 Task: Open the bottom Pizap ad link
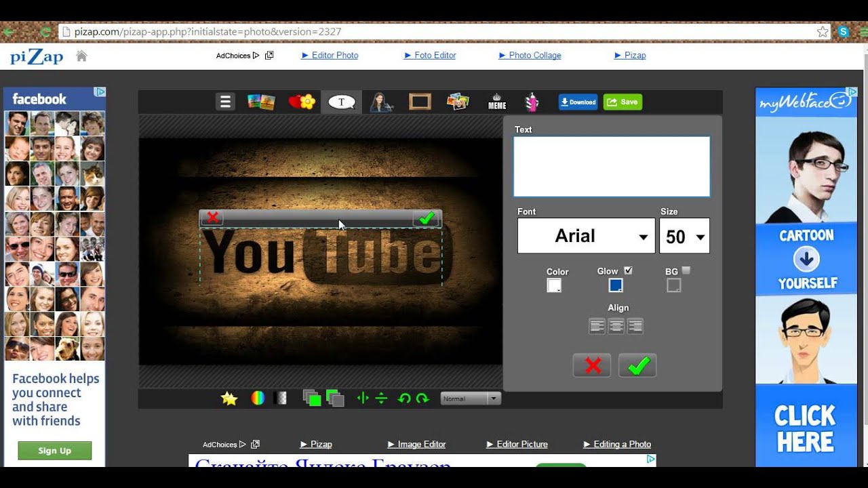click(316, 445)
